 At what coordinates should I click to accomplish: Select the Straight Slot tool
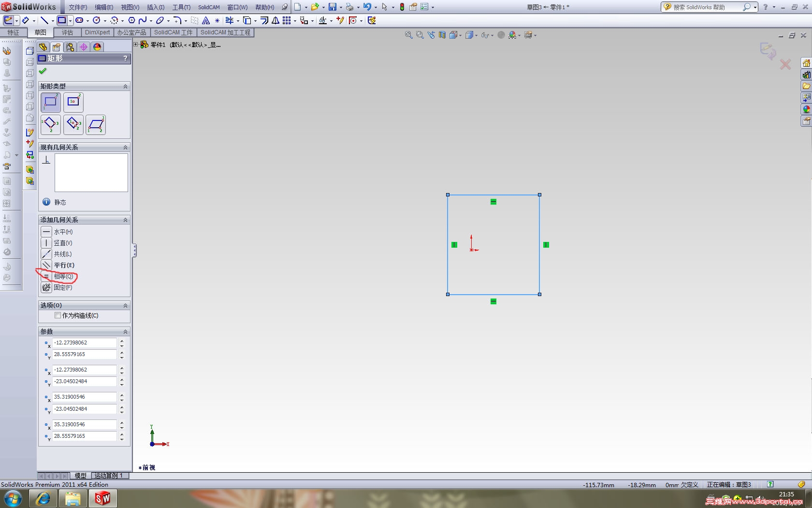pyautogui.click(x=79, y=20)
